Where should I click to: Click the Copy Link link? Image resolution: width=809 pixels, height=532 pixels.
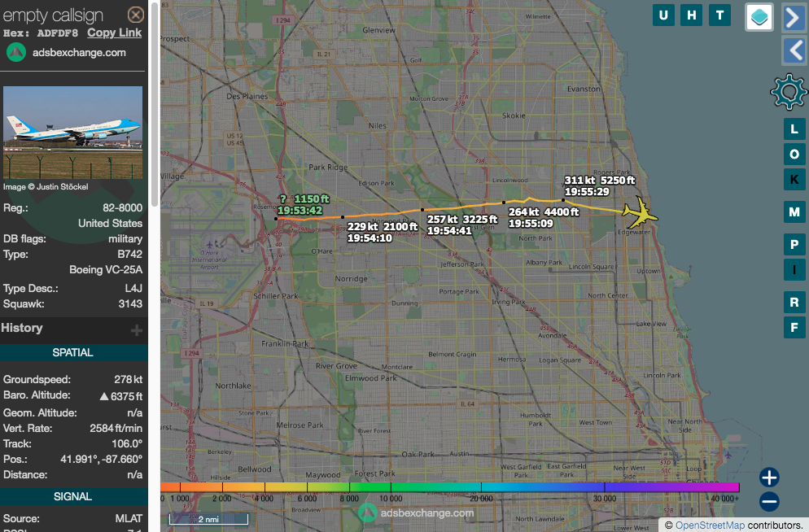pyautogui.click(x=114, y=33)
